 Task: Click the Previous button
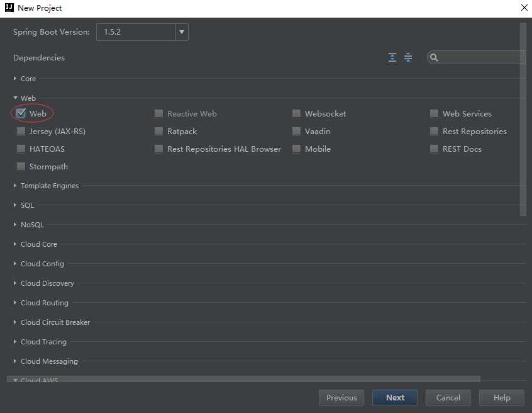pos(341,398)
